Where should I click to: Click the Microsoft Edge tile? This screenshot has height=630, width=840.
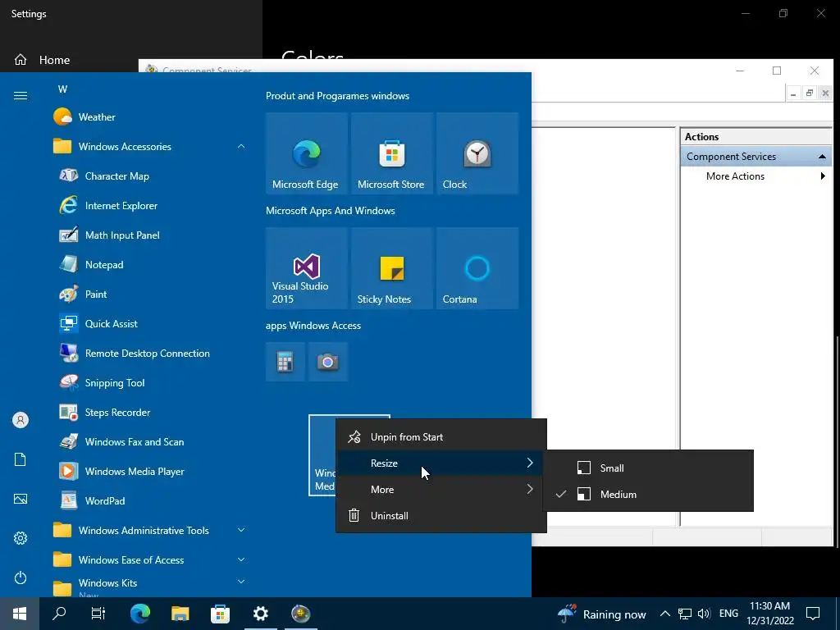pos(307,153)
